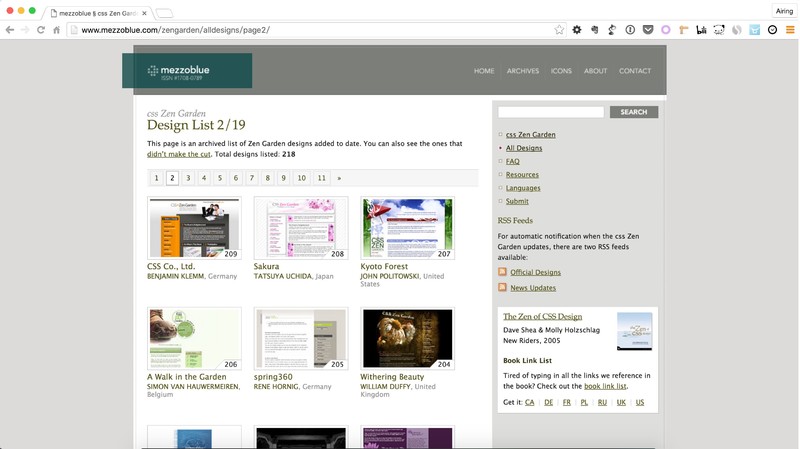Click the UK store link
The width and height of the screenshot is (800, 449).
621,402
